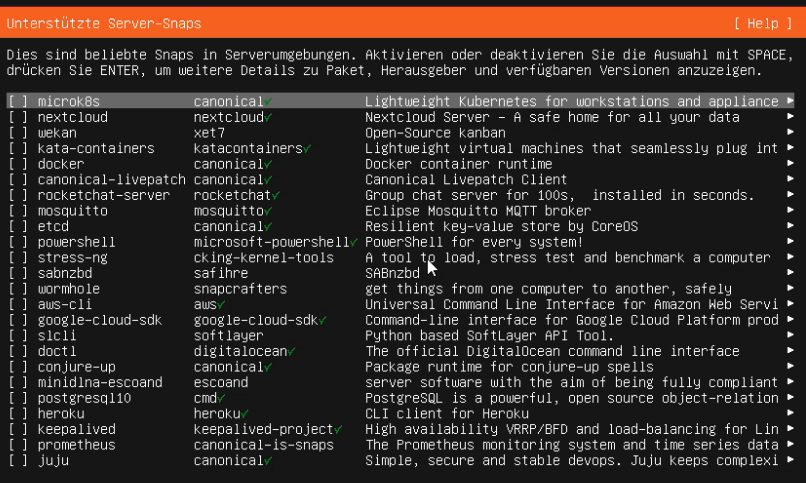The image size is (806, 483).
Task: Click verified checkmark next to heroku publisher
Action: (x=245, y=414)
